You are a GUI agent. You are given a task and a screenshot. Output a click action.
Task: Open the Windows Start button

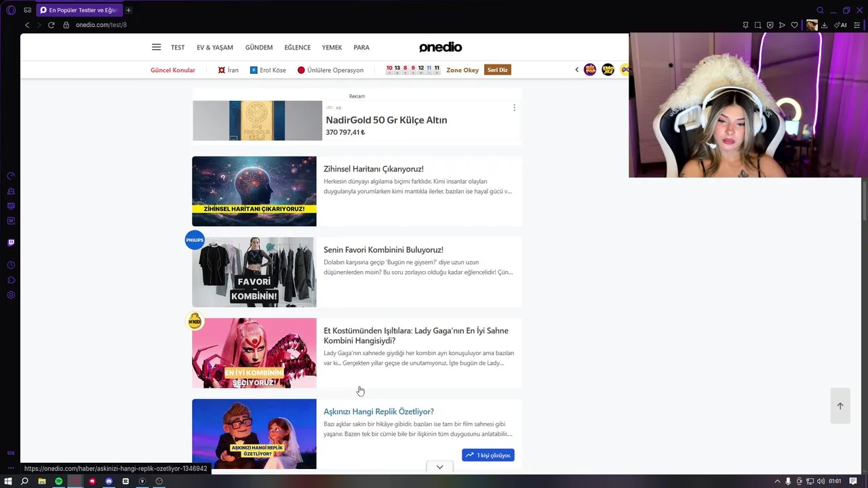pos(8,481)
